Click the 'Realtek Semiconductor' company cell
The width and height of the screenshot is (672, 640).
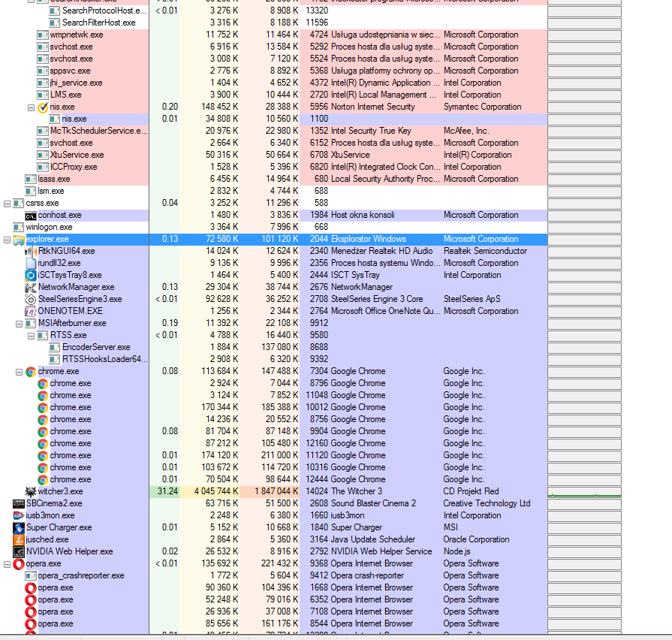(x=485, y=251)
